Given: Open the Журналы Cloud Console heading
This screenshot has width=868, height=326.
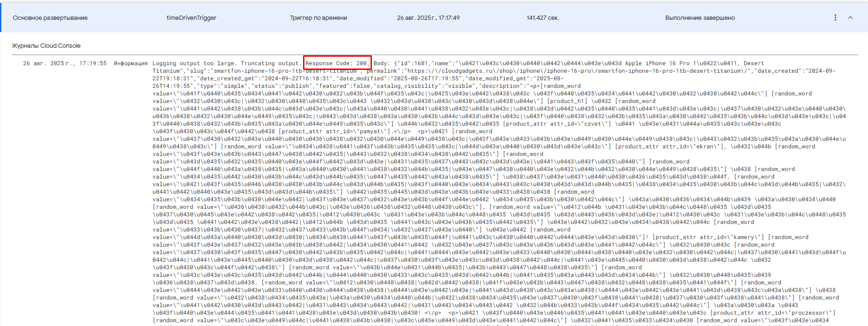Looking at the screenshot, I should coord(46,46).
